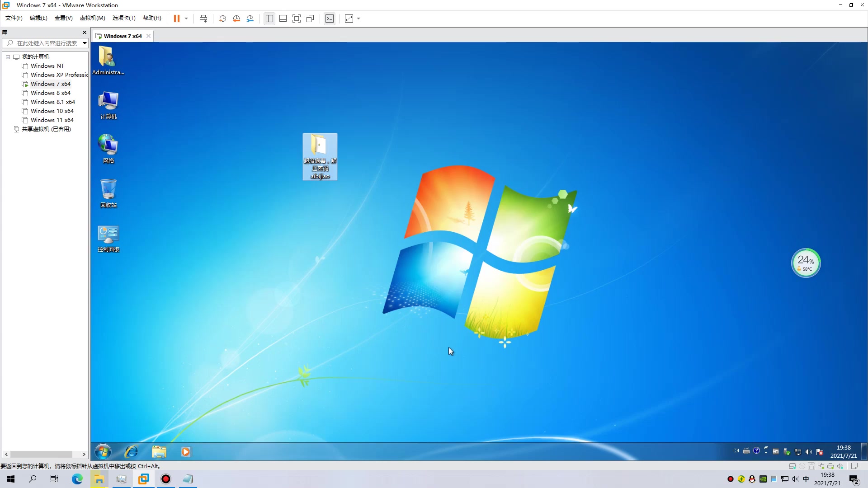868x488 pixels.
Task: Click the library horizontal scrollbar track
Action: pyautogui.click(x=45, y=454)
